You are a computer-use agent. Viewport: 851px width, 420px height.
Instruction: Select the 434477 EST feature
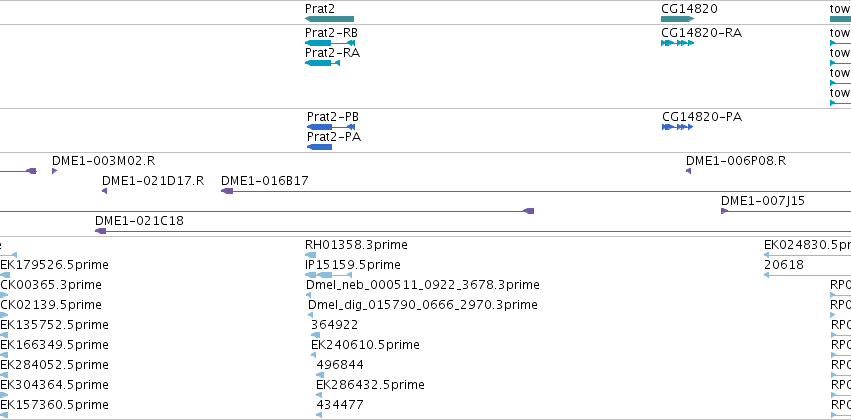point(319,415)
